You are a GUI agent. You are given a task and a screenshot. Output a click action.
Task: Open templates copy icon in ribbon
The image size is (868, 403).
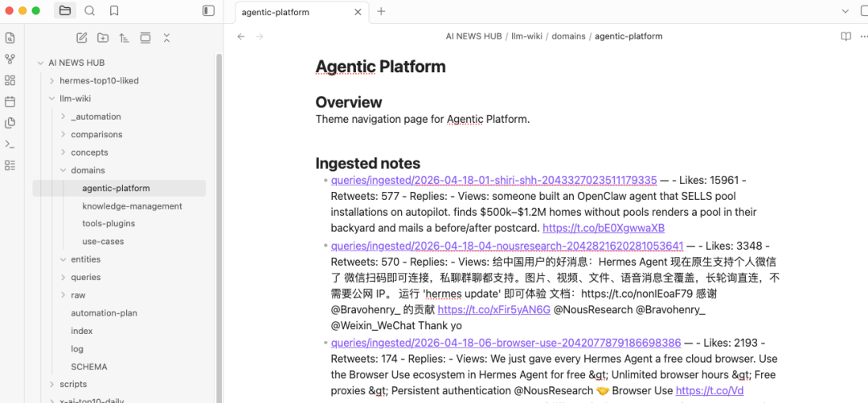10,123
